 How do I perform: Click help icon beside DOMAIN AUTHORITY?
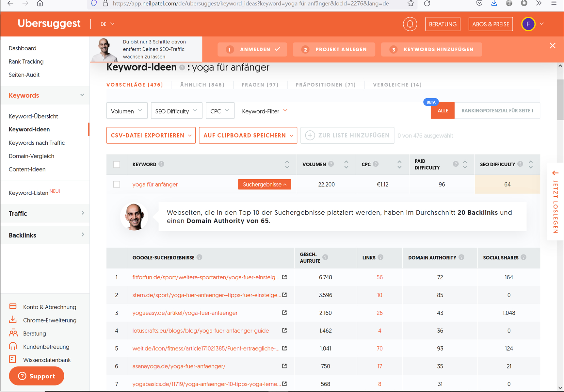click(x=461, y=257)
